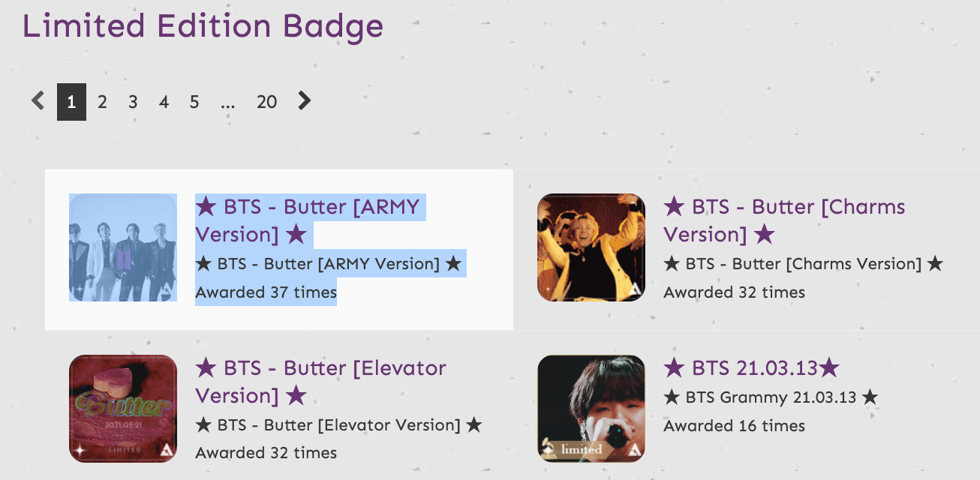
Task: Open the Butter Elevator Version badge image
Action: 123,408
